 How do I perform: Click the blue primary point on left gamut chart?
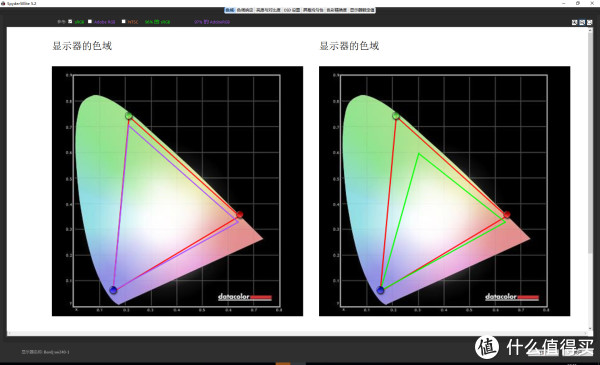coord(113,290)
